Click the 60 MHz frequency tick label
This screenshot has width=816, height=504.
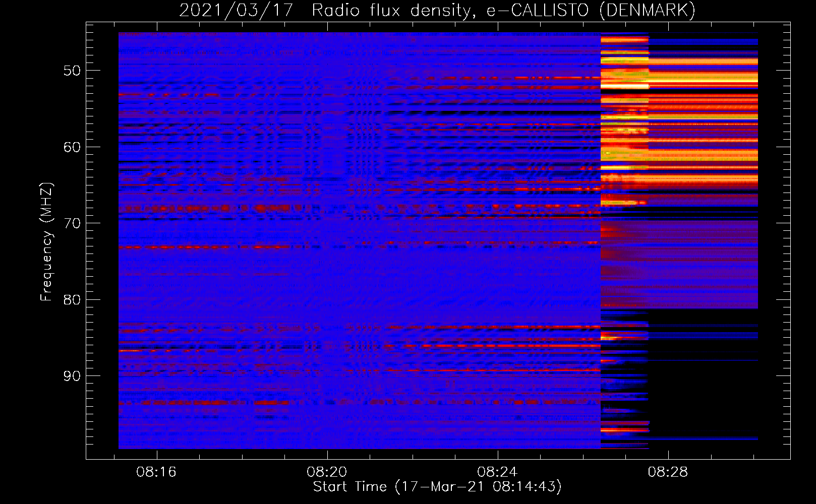point(72,147)
